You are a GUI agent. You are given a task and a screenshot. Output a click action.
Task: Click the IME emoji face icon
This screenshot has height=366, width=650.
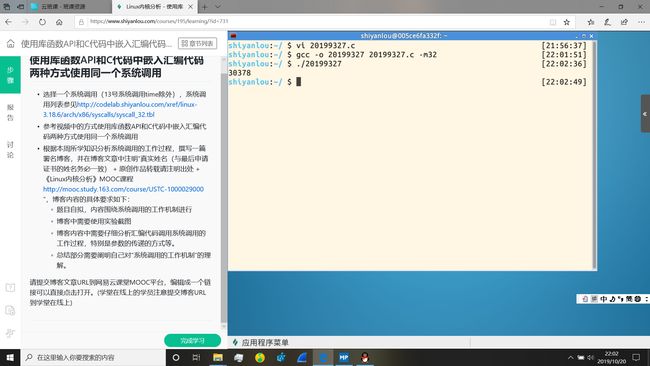click(638, 299)
